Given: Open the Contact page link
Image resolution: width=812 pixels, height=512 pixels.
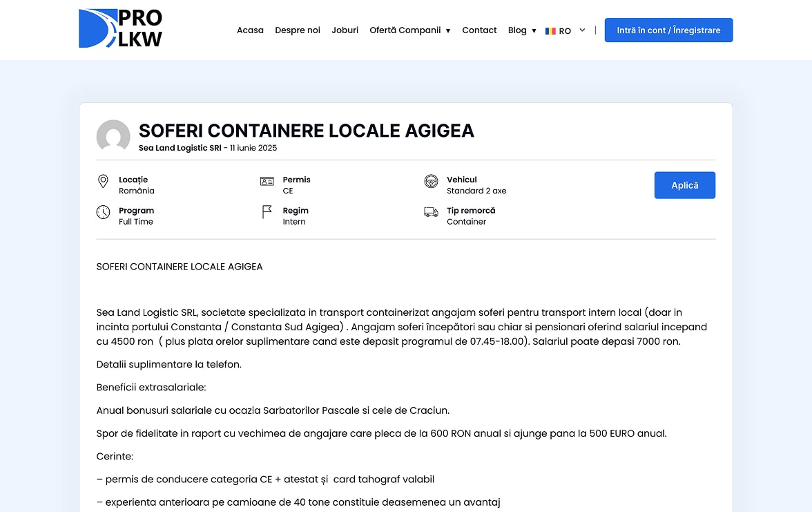Looking at the screenshot, I should point(479,30).
